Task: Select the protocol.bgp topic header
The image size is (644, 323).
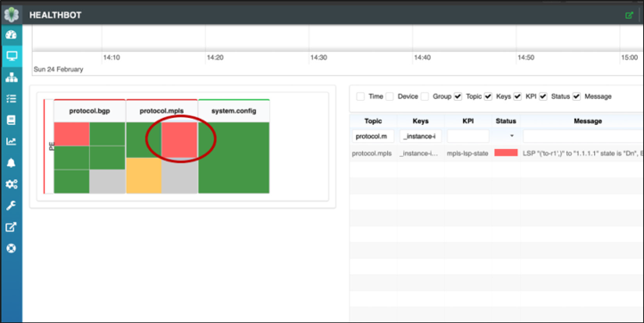Action: click(89, 111)
